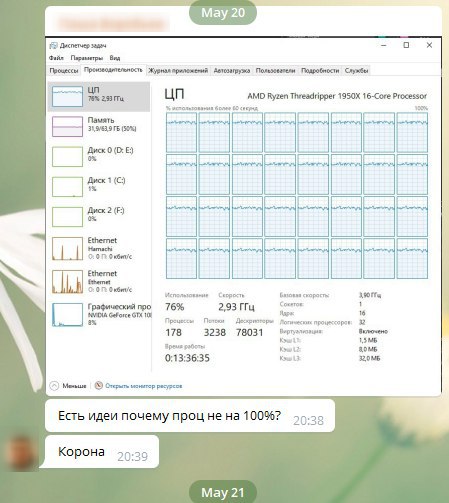
Task: Go to the Подробности tab
Action: 320,70
